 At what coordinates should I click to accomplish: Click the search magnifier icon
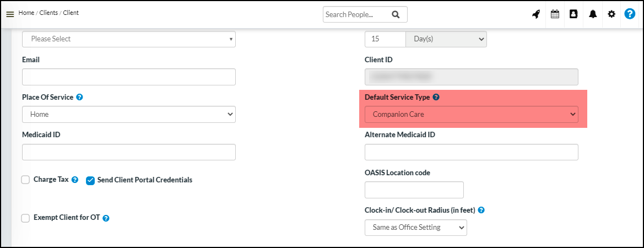[x=395, y=15]
